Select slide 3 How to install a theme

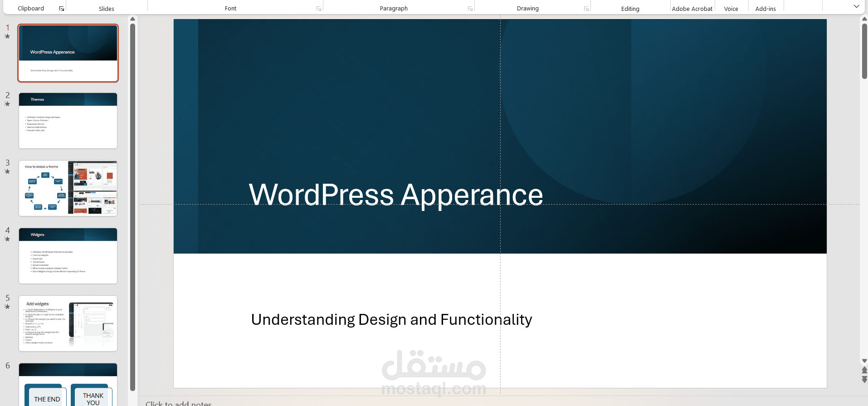(68, 188)
